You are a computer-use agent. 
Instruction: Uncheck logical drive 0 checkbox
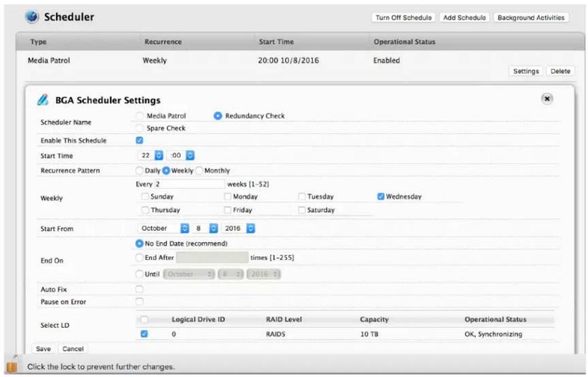pos(144,333)
